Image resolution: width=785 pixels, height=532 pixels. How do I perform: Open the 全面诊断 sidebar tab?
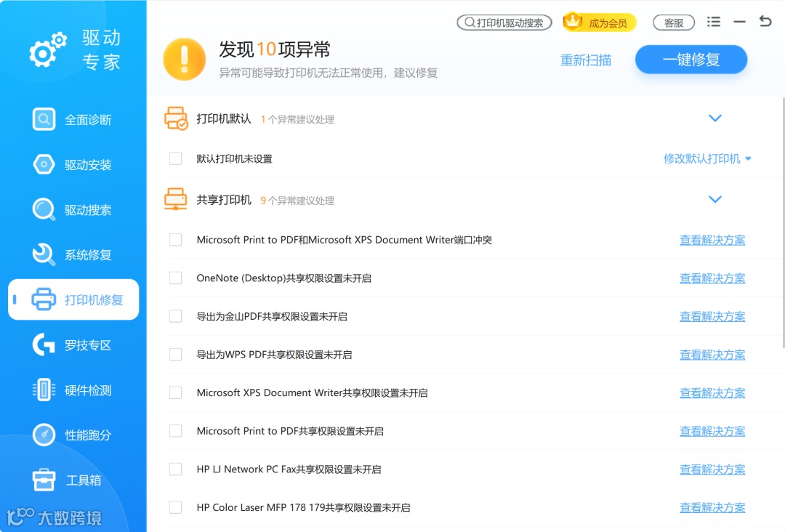[73, 119]
